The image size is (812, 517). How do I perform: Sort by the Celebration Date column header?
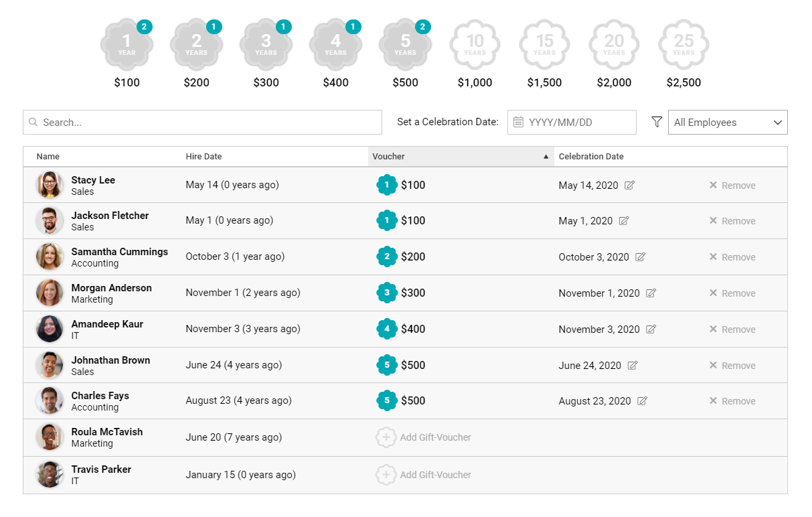coord(591,157)
